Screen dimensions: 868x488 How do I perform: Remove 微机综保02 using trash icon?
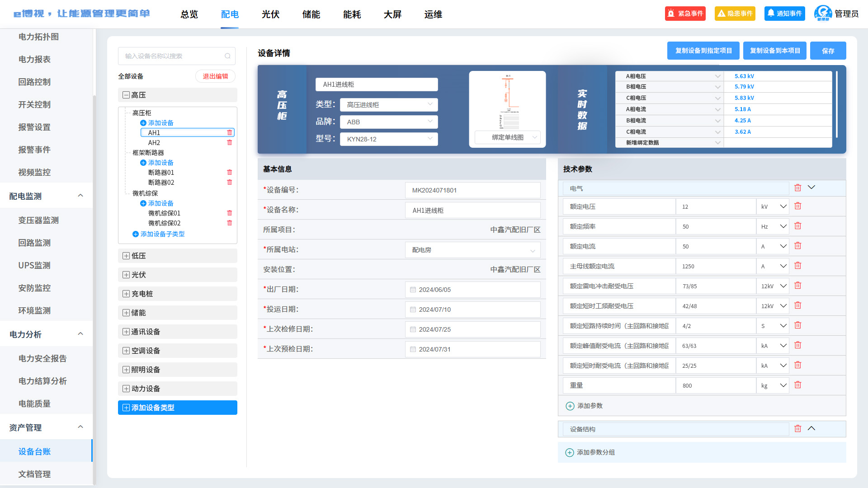(229, 223)
